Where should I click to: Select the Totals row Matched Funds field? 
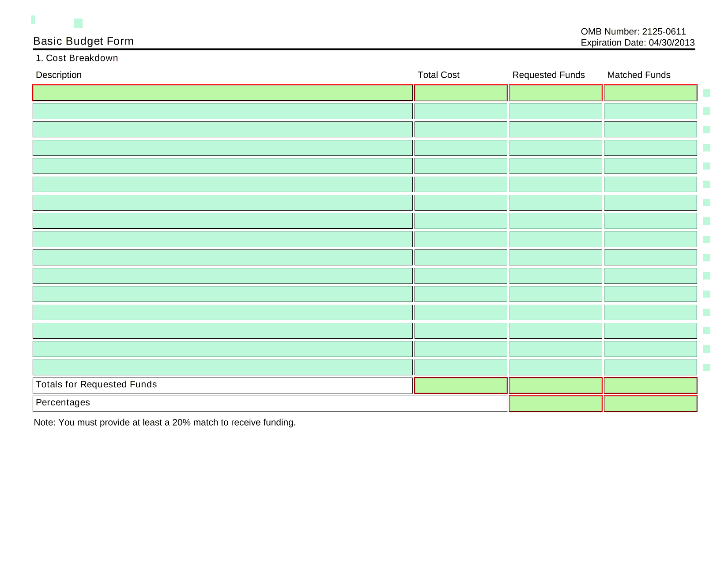tap(650, 385)
